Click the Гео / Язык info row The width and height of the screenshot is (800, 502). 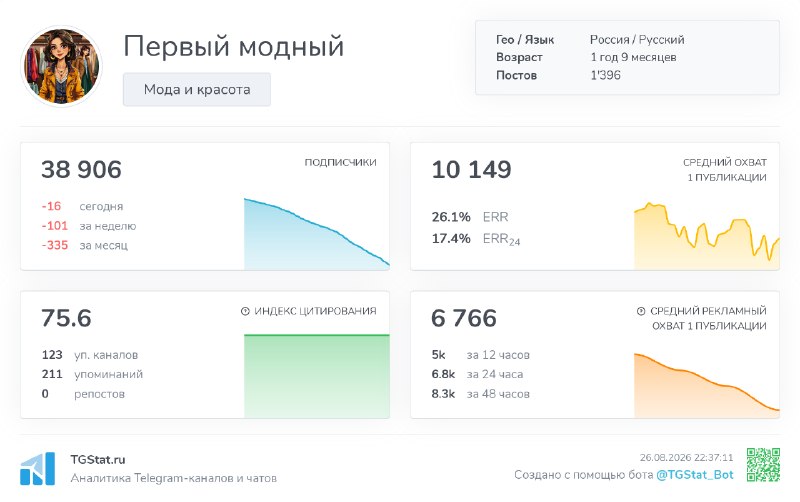pyautogui.click(x=590, y=39)
